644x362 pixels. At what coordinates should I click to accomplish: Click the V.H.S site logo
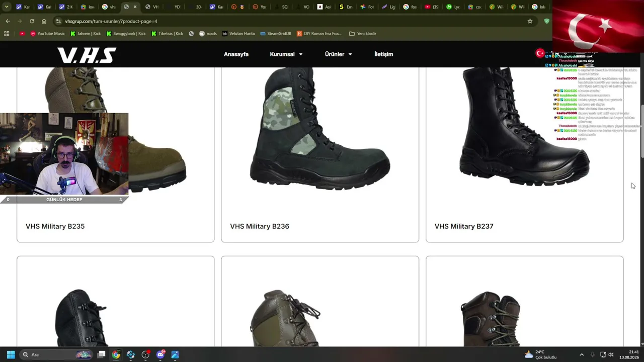87,55
